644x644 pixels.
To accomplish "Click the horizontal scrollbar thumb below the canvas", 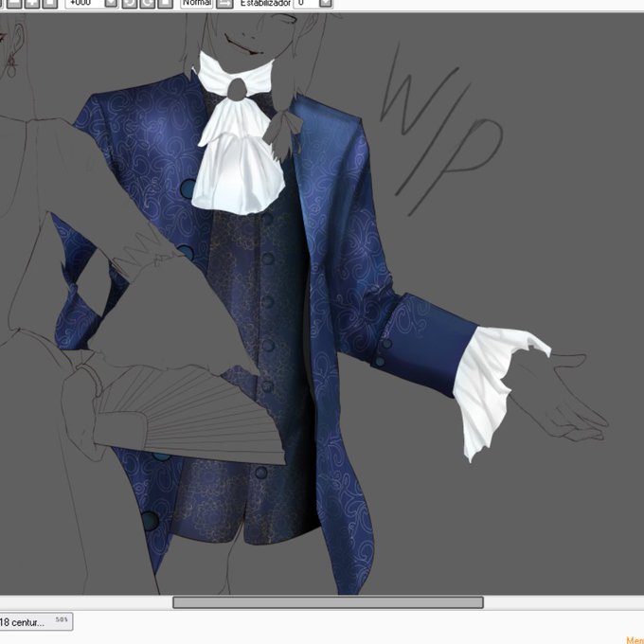I will click(x=328, y=602).
